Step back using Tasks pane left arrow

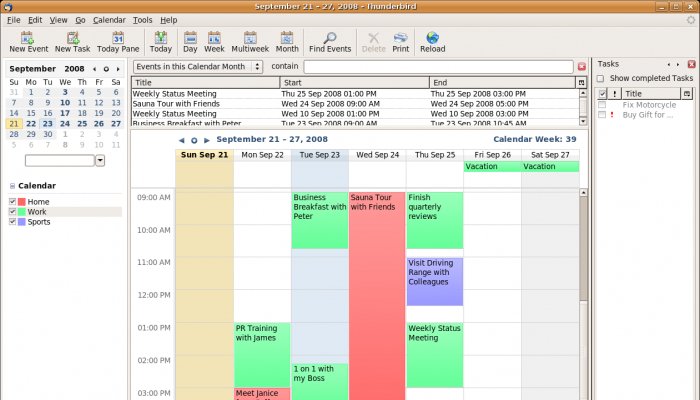669,65
